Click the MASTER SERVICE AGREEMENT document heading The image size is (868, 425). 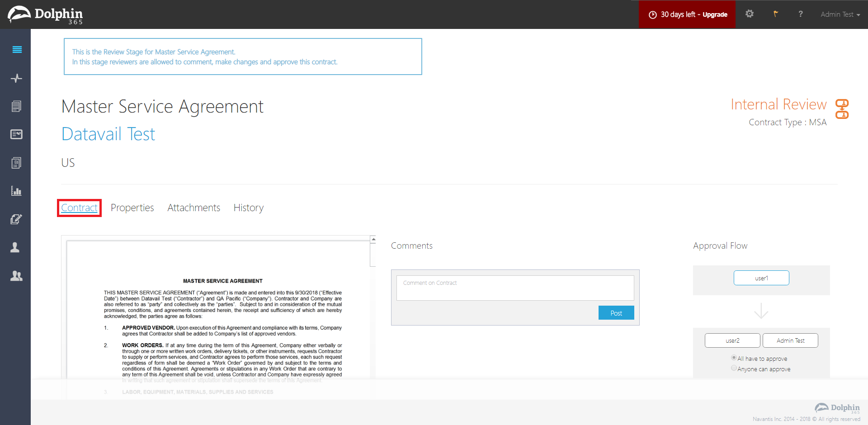(223, 281)
